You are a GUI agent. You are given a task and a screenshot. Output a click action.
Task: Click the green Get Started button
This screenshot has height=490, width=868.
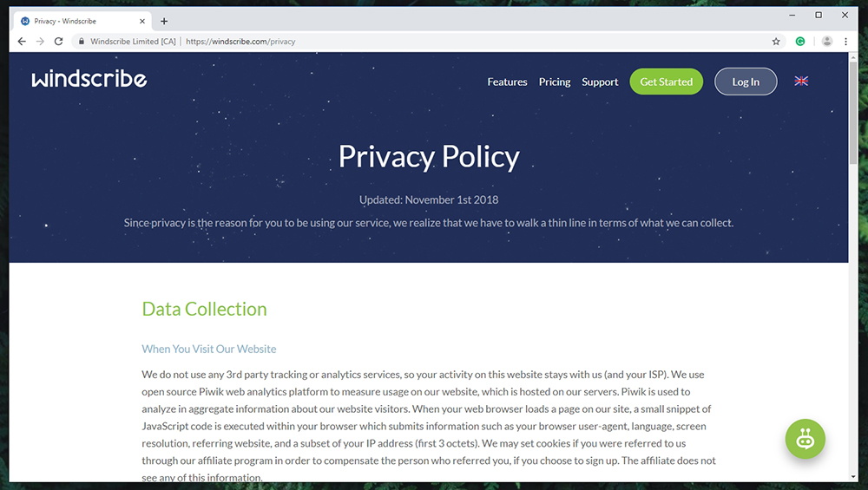point(667,82)
